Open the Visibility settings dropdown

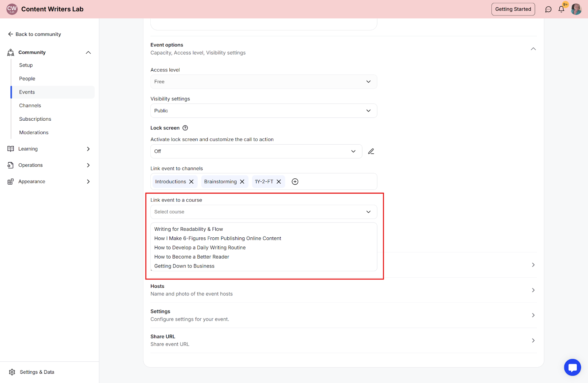click(263, 111)
